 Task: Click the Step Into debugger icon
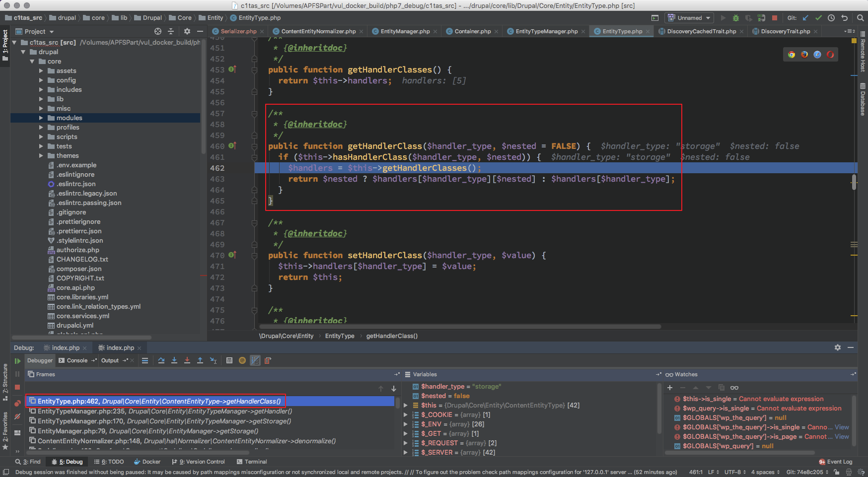[174, 361]
